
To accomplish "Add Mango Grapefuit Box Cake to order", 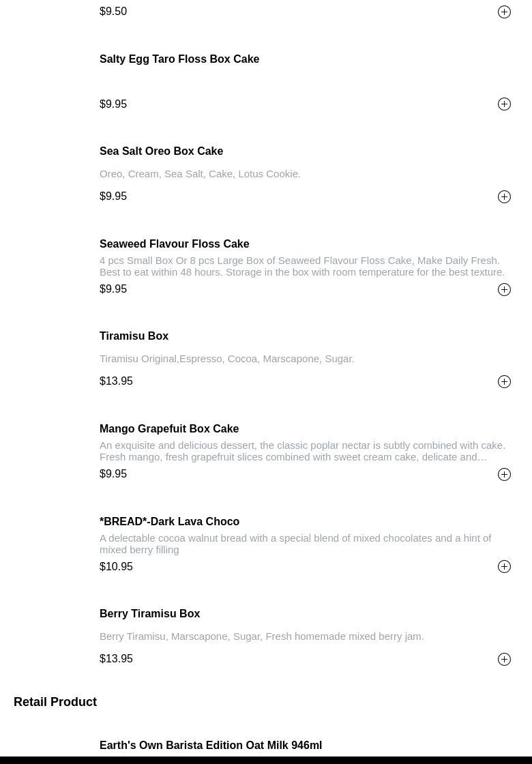I will click(x=504, y=474).
